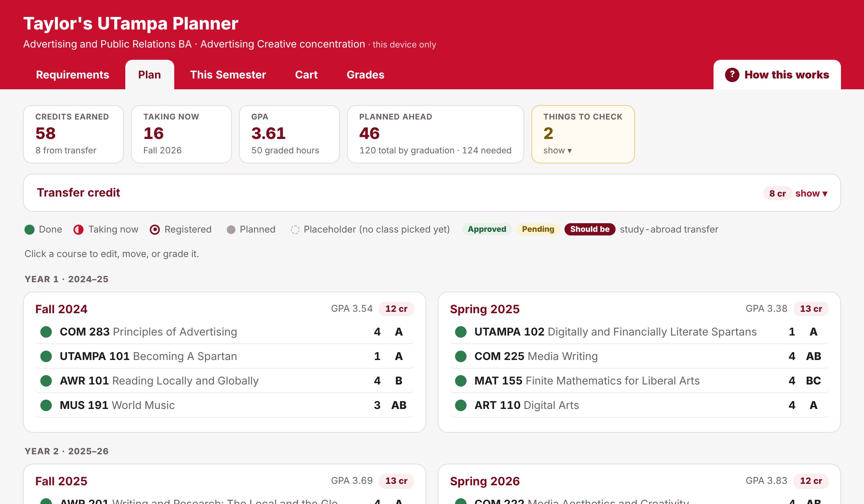Click the status dot beside ART 110

point(461,405)
